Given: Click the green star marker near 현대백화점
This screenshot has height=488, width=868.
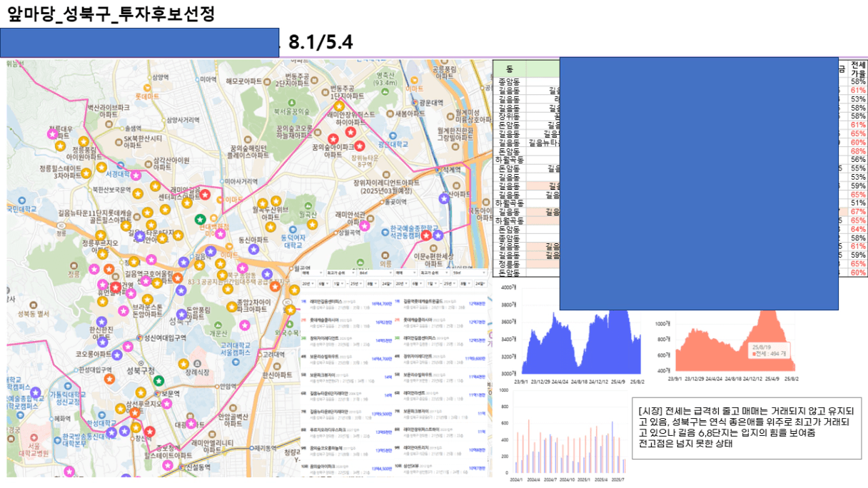Looking at the screenshot, I should (x=201, y=219).
